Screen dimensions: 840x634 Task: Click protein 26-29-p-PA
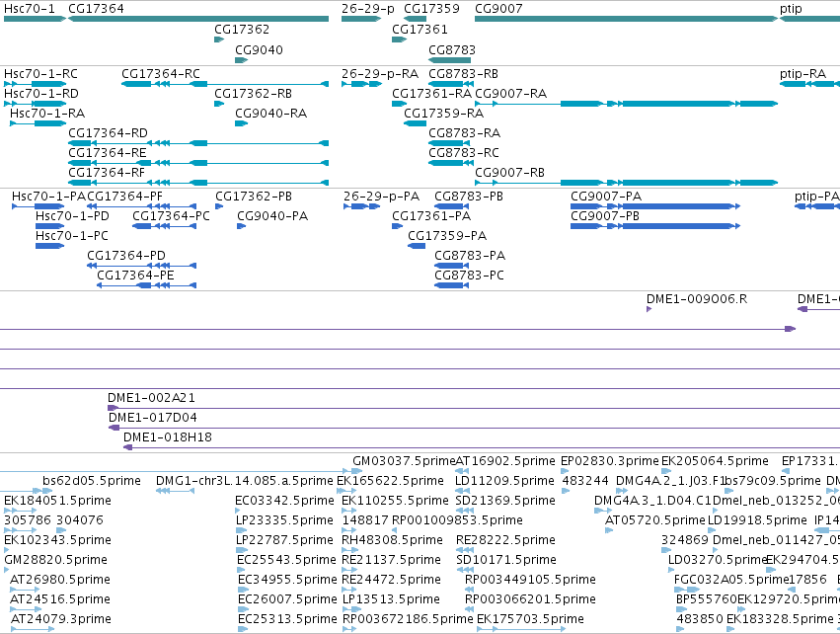click(361, 206)
